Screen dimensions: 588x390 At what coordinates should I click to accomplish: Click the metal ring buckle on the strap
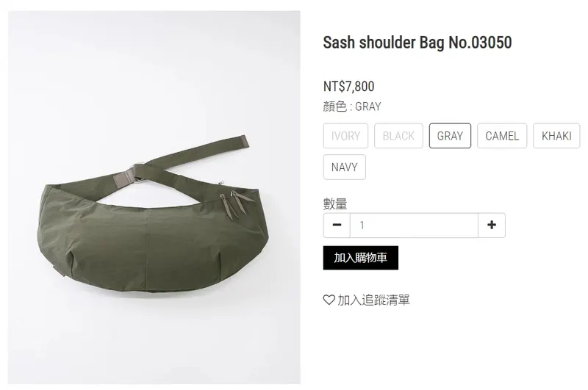(x=137, y=173)
